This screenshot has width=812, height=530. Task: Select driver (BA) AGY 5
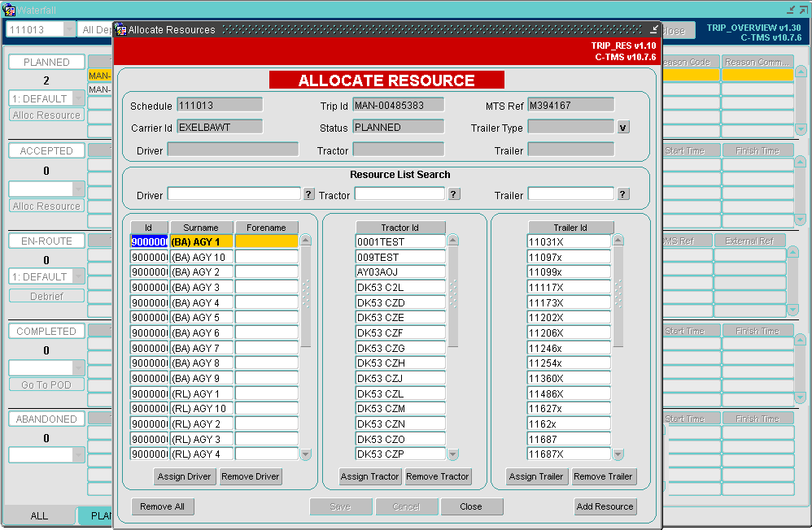click(203, 317)
